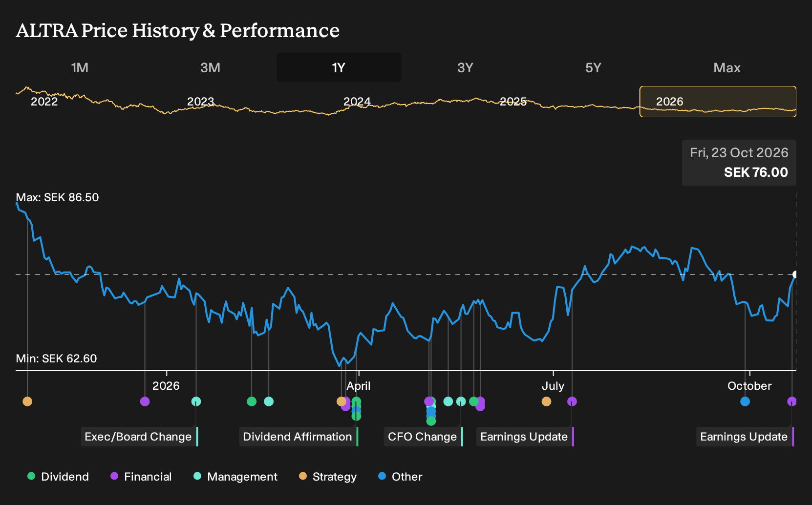Click the April axis label
The image size is (812, 505).
[x=359, y=386]
